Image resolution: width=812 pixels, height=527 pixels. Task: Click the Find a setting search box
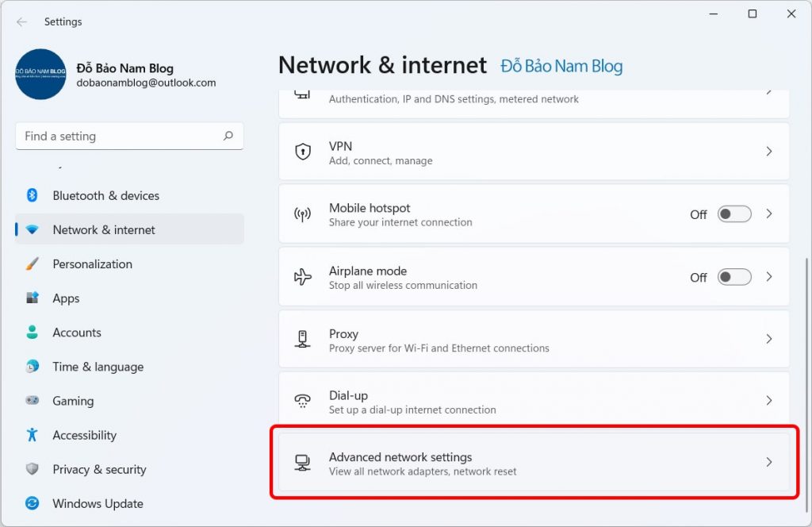[x=129, y=137]
